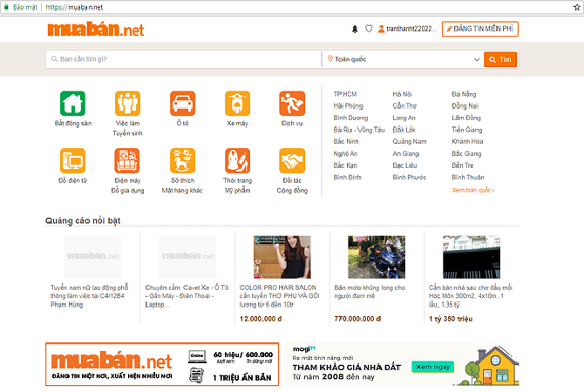Focus the Bạn cần tìm gì search field

(x=184, y=59)
